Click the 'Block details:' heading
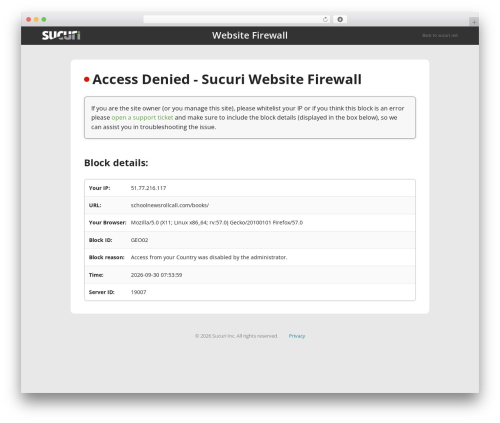The width and height of the screenshot is (500, 423). pyautogui.click(x=116, y=163)
